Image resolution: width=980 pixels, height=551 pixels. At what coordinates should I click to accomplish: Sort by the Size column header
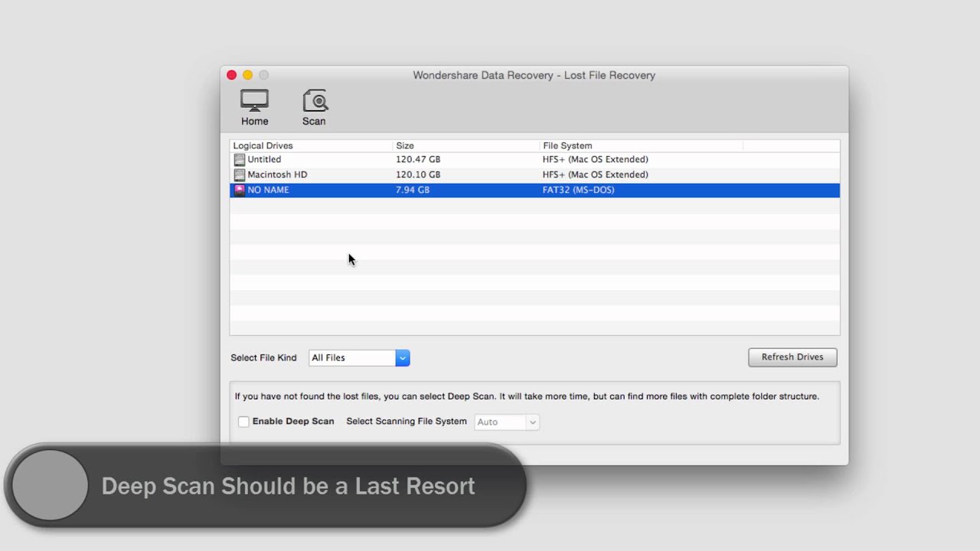pos(466,145)
